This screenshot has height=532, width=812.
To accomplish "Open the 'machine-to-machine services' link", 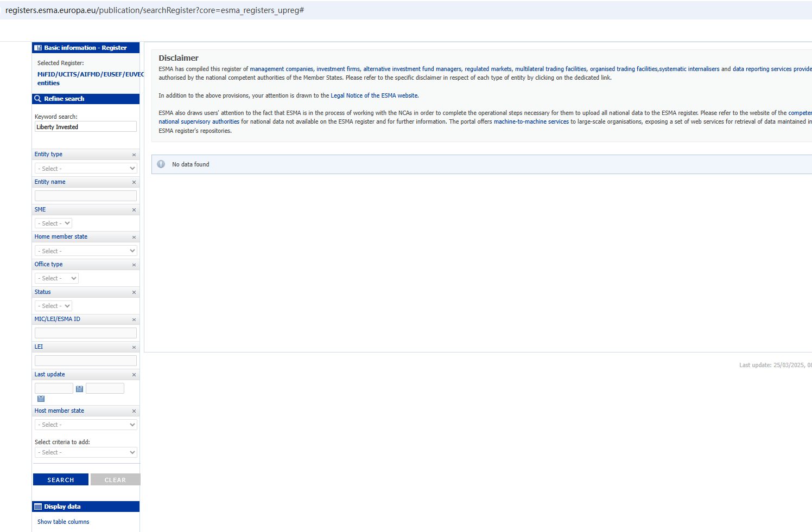I will tap(531, 121).
